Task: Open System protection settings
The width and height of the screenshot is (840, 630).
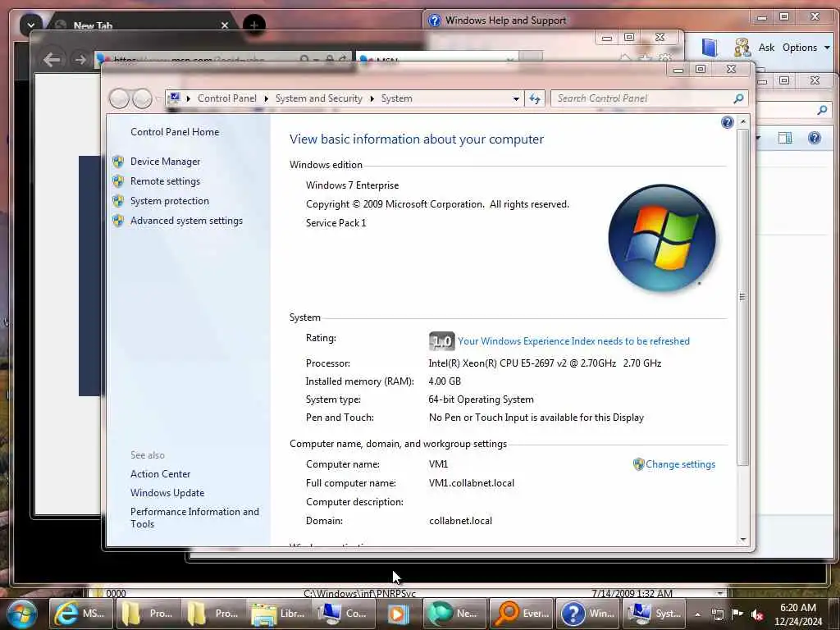Action: coord(169,201)
